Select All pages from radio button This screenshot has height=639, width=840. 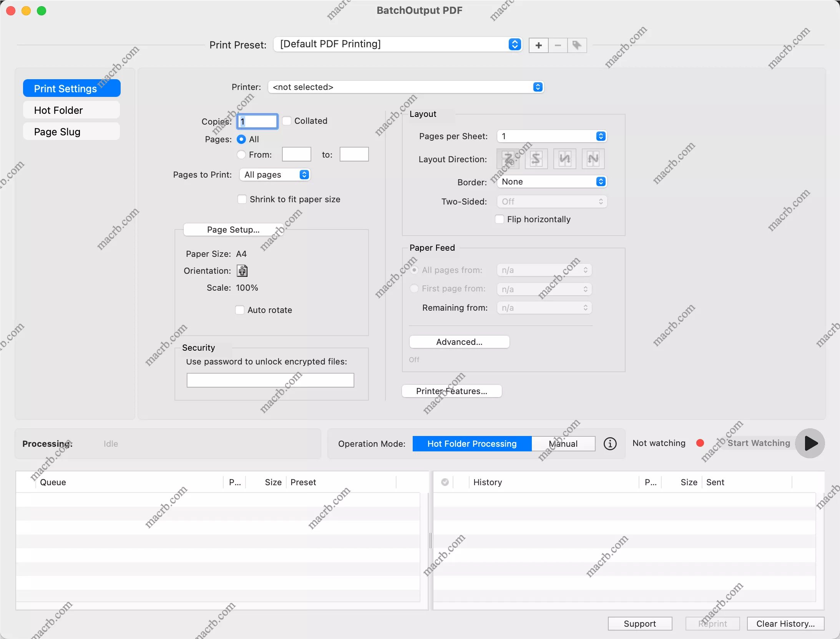(x=414, y=270)
